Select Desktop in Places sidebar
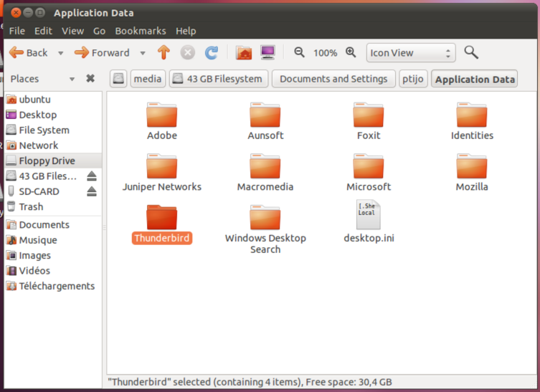 [x=53, y=115]
